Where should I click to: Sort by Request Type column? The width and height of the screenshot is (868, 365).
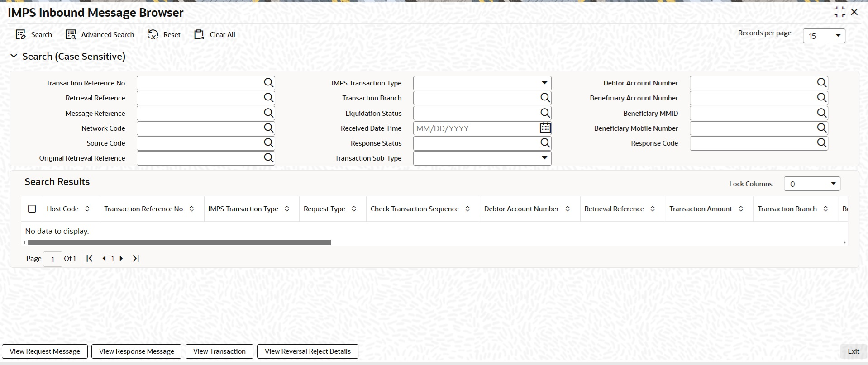[x=354, y=209]
